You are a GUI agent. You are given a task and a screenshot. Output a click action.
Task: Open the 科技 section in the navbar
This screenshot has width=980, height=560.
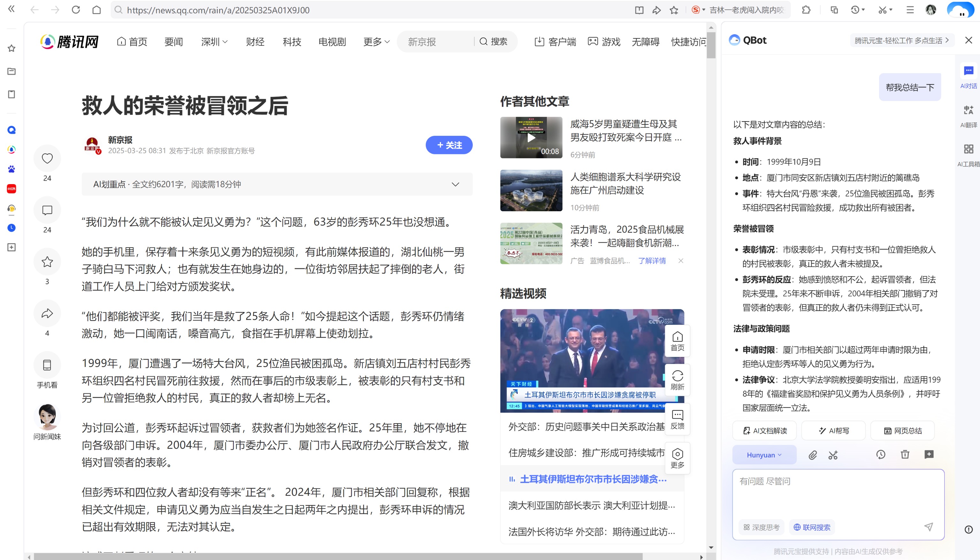[x=291, y=42]
